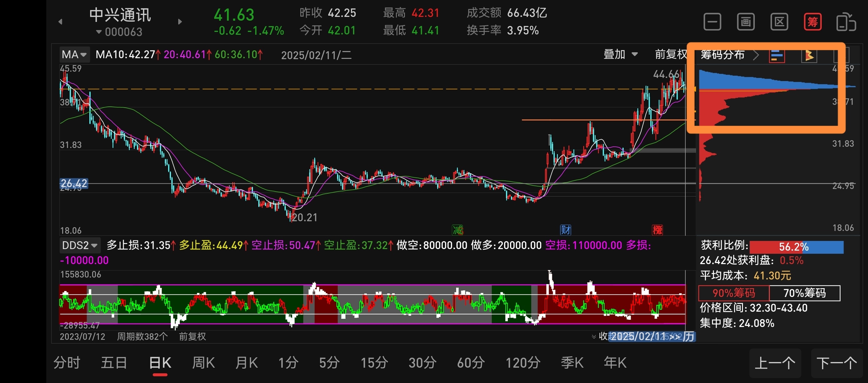Select the 90%筹码 option

tap(734, 293)
